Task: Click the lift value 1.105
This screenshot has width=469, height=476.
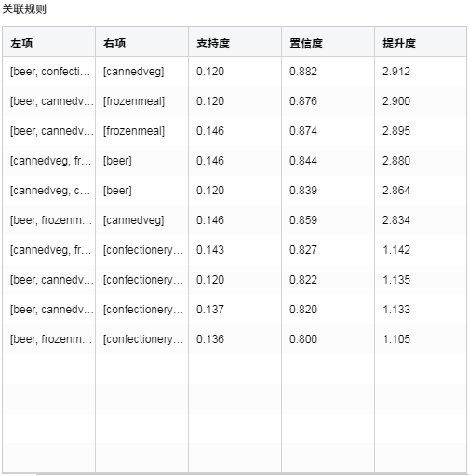Action: (396, 339)
